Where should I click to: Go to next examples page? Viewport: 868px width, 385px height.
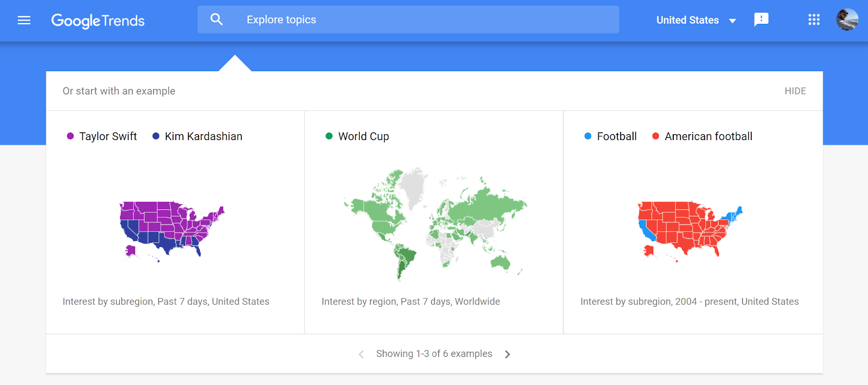coord(507,354)
